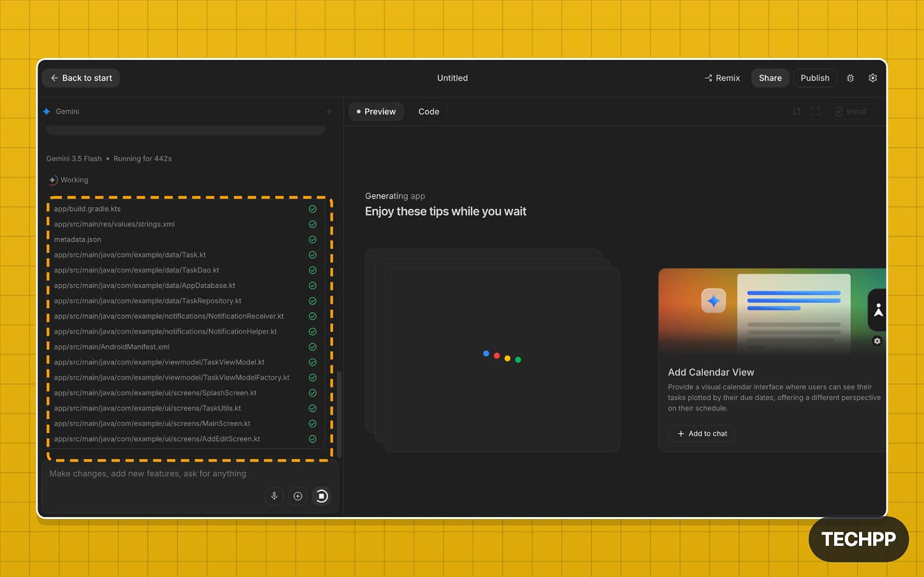The width and height of the screenshot is (924, 577).
Task: Open the bug report icon in the header
Action: pos(850,78)
